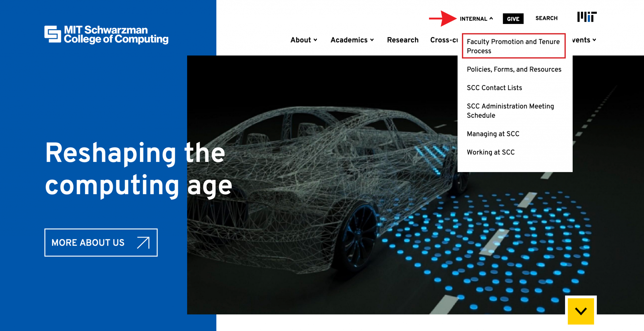
Task: Open the Cross-cutting navigation item
Action: (444, 40)
